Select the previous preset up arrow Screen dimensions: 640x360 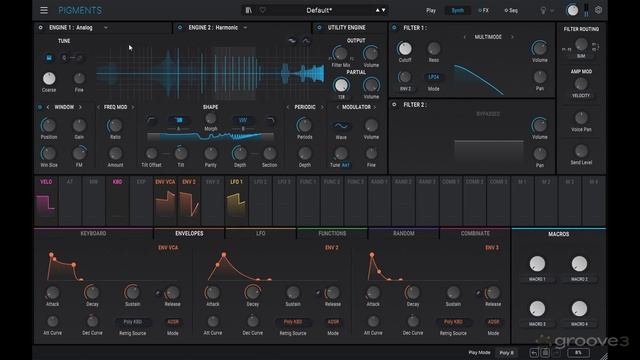tap(378, 10)
